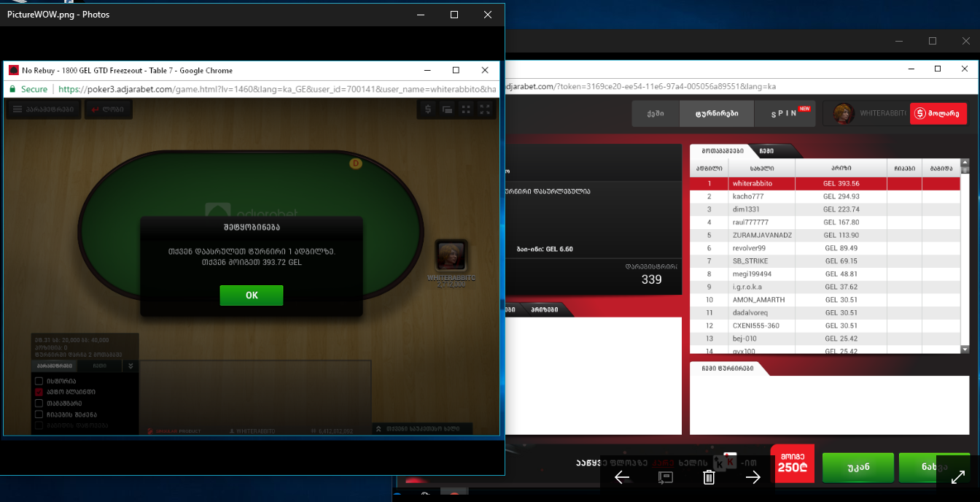Open the SPIN tab marked NEW
The width and height of the screenshot is (980, 502).
click(x=785, y=113)
